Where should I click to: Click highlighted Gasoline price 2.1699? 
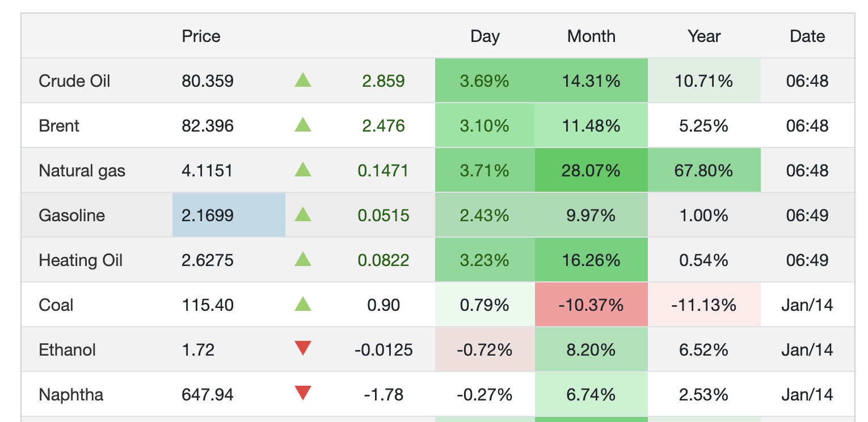[x=229, y=215]
